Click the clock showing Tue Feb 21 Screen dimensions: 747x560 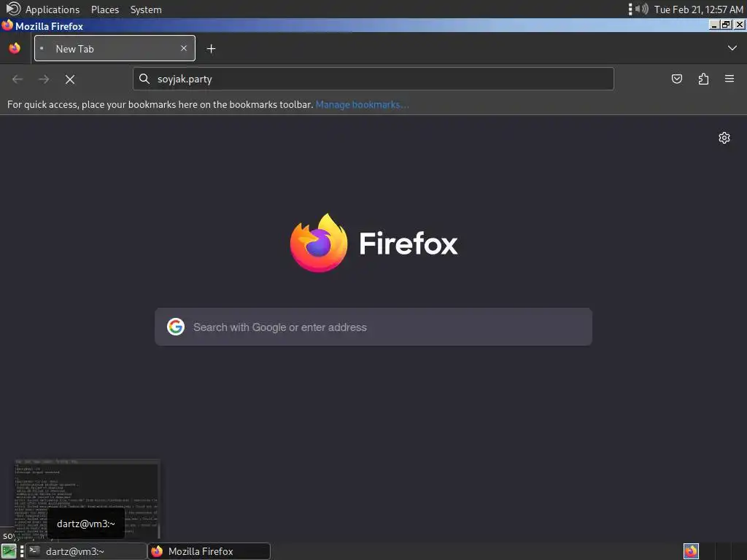point(698,9)
